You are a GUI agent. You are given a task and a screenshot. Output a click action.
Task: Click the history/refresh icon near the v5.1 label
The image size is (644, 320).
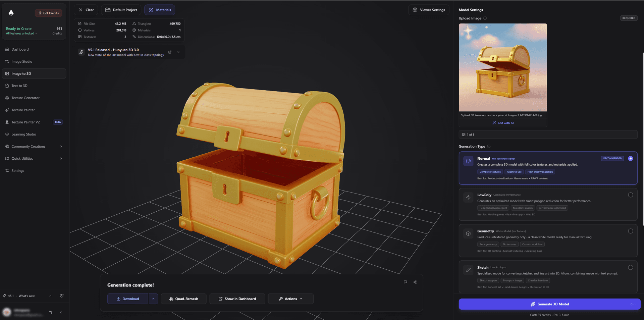[x=62, y=296]
